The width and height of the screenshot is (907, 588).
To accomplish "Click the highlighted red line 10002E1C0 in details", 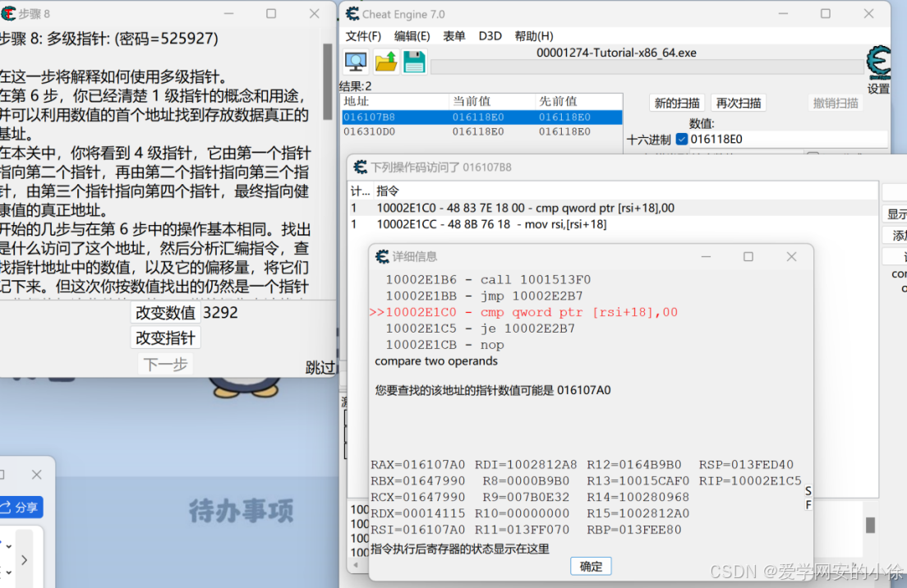I will click(x=523, y=312).
